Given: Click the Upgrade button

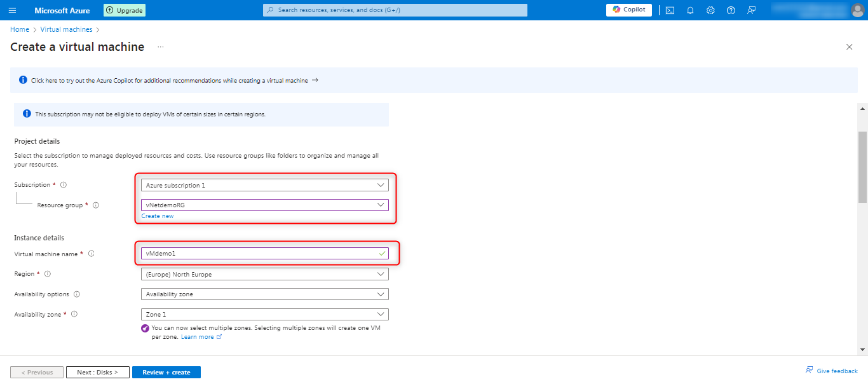Looking at the screenshot, I should point(125,10).
